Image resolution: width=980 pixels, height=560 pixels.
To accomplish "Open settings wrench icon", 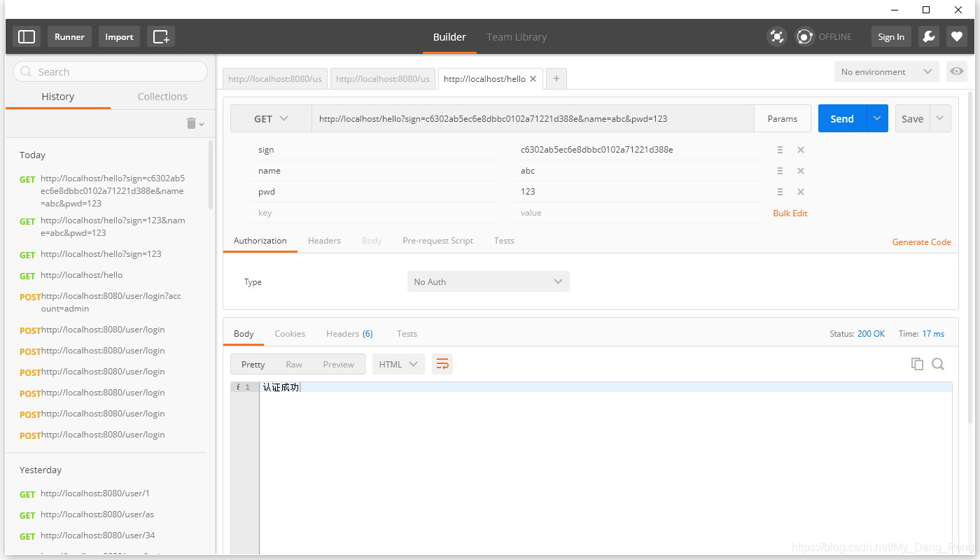I will pyautogui.click(x=929, y=36).
